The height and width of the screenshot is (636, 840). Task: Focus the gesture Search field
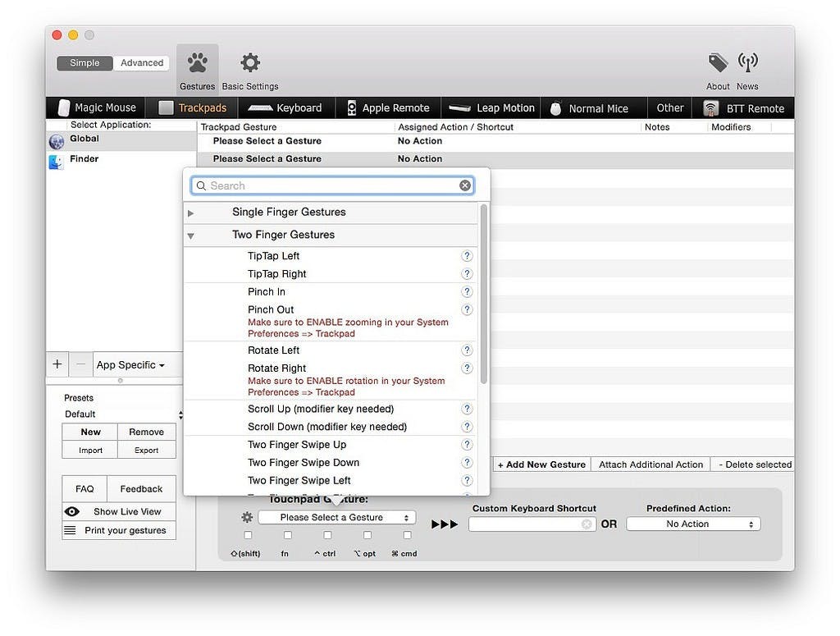pyautogui.click(x=332, y=185)
